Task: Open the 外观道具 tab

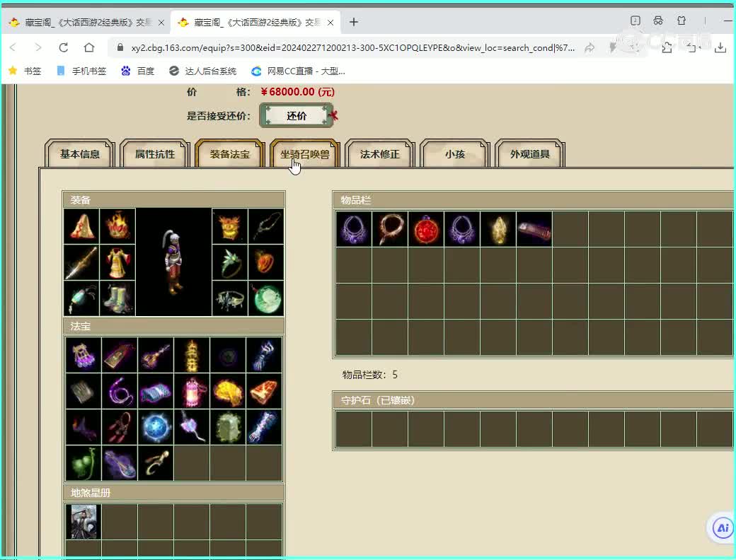Action: coord(530,154)
